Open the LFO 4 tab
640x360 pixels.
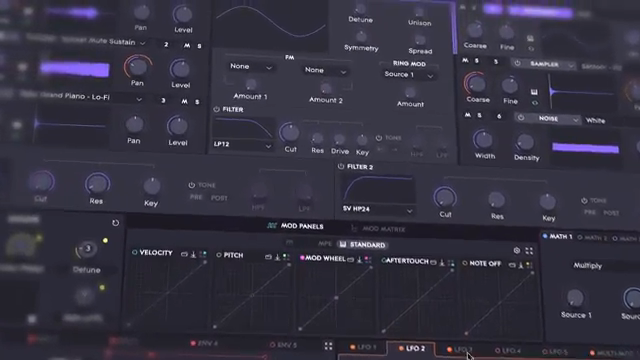pos(508,351)
